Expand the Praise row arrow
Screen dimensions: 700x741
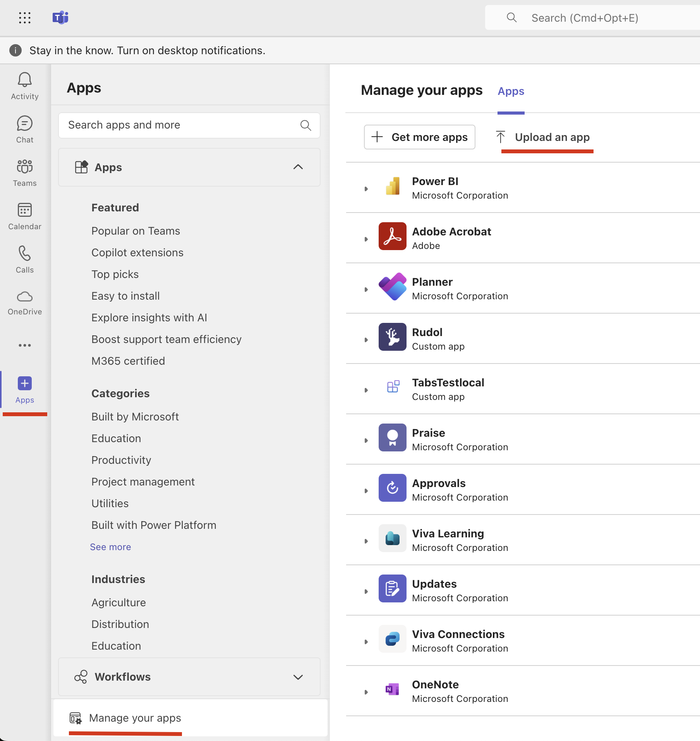pos(366,441)
